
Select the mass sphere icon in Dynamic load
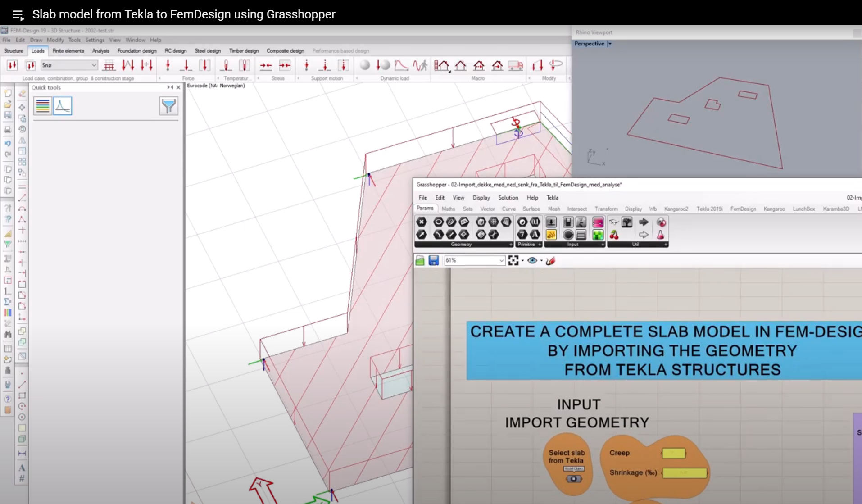365,65
